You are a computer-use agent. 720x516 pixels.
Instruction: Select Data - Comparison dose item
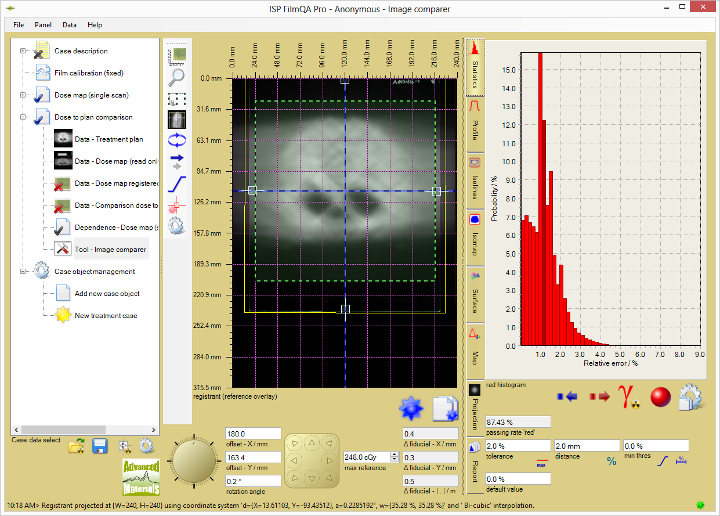pos(116,205)
